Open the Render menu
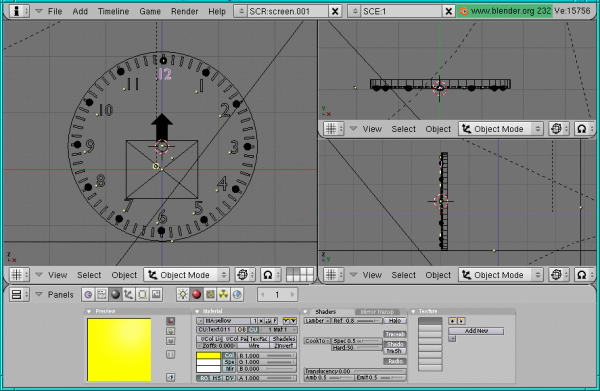600x391 pixels. pos(184,11)
